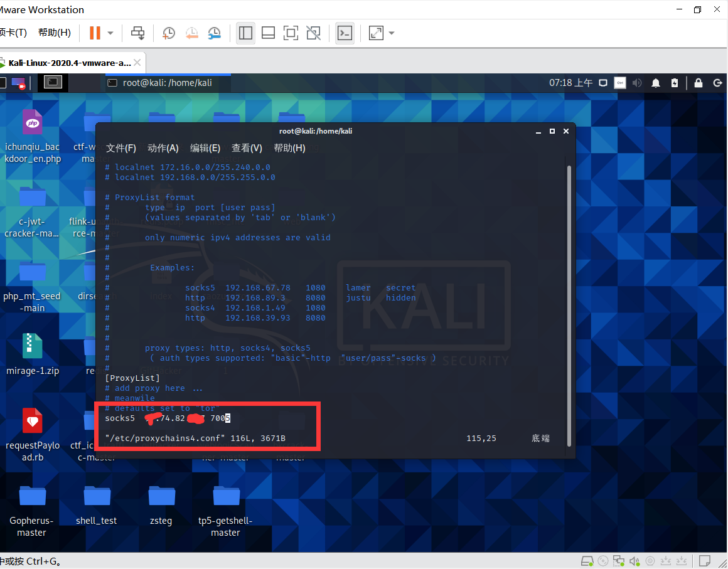Click the 07:18 上午 panel clock
This screenshot has width=728, height=569.
(570, 83)
